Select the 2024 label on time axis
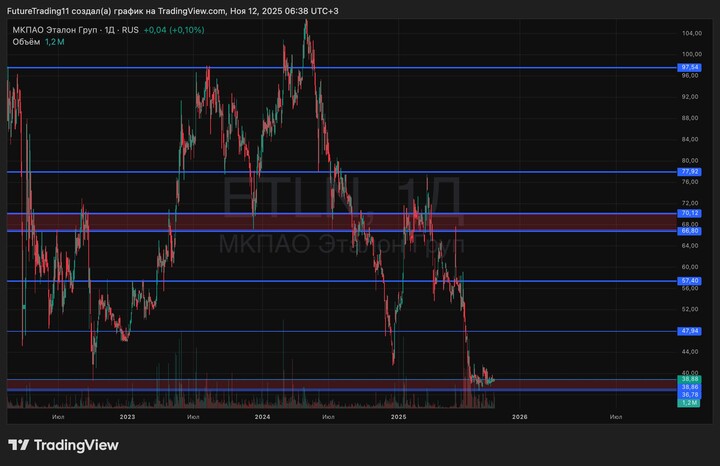This screenshot has height=466, width=720. (262, 415)
